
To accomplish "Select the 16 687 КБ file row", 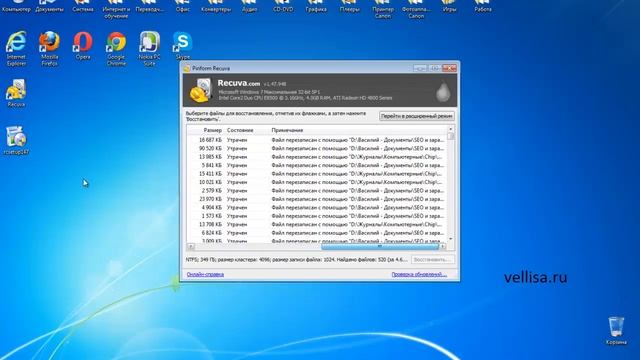I will [x=317, y=140].
